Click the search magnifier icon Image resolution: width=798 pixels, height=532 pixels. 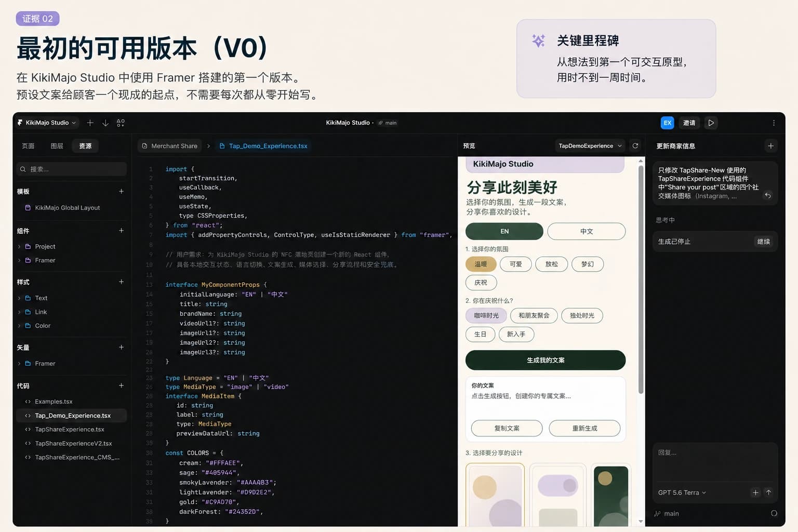[x=23, y=169]
